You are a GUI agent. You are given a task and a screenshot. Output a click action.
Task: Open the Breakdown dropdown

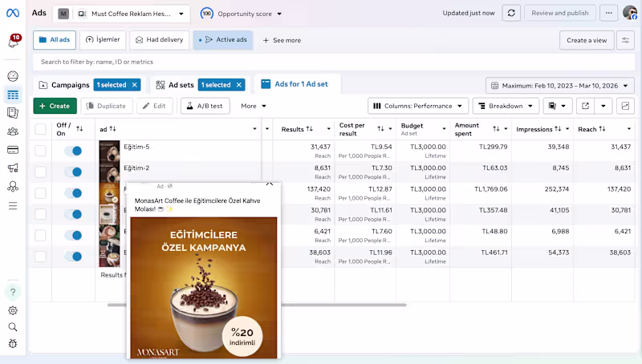coord(506,106)
